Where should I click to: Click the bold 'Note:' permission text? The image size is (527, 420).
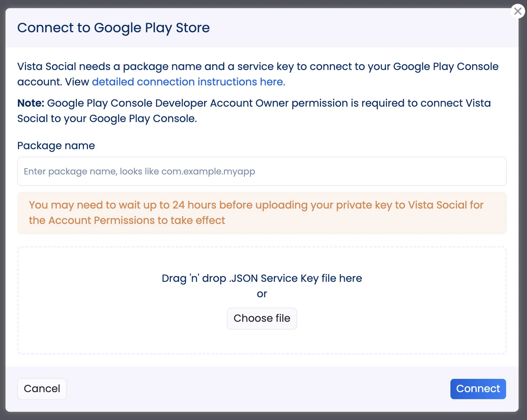(x=31, y=103)
